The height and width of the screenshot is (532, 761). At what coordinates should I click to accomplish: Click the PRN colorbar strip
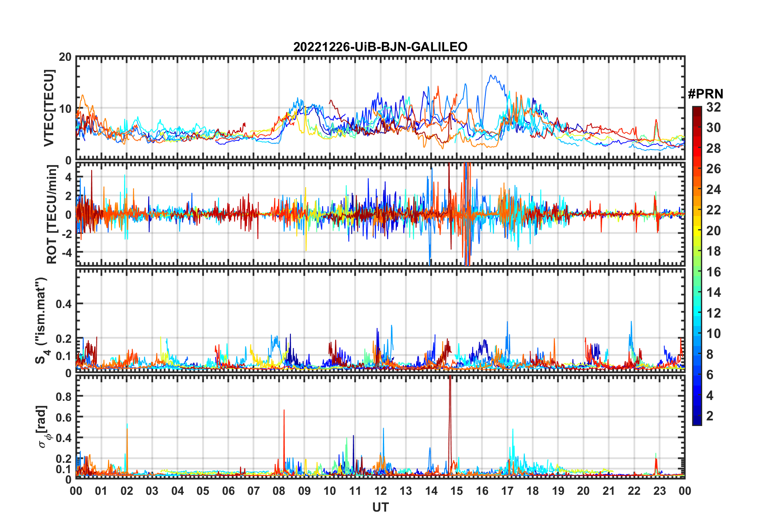pyautogui.click(x=697, y=266)
